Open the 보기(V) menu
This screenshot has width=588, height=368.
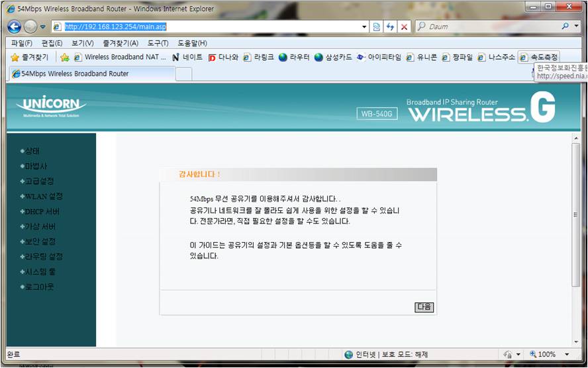83,43
